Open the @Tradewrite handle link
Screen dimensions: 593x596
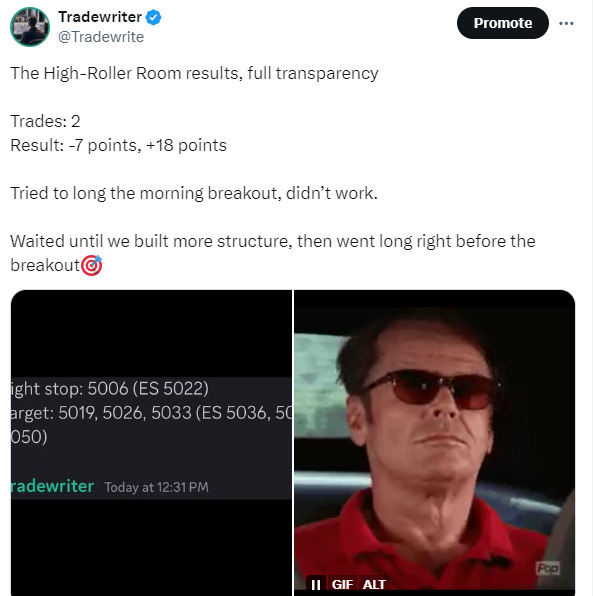coord(101,37)
